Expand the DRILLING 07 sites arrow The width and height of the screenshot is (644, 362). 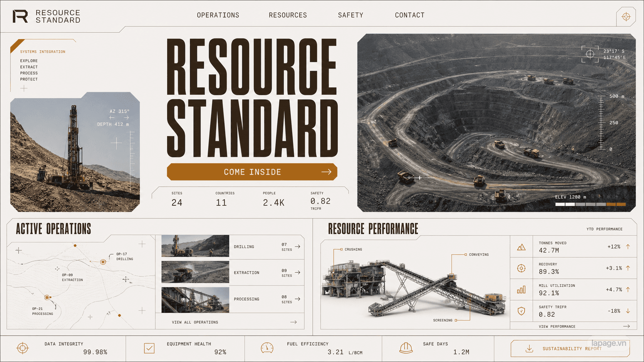297,247
